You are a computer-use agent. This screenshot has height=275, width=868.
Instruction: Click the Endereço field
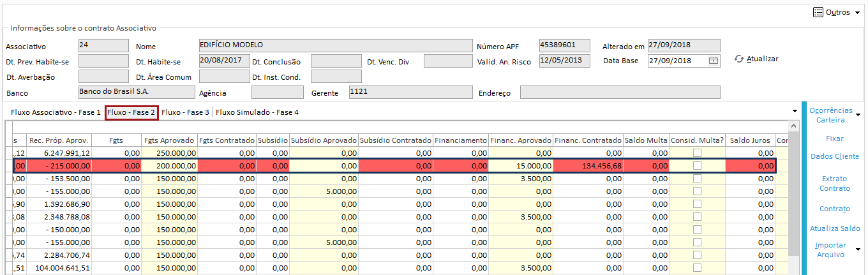[620, 93]
